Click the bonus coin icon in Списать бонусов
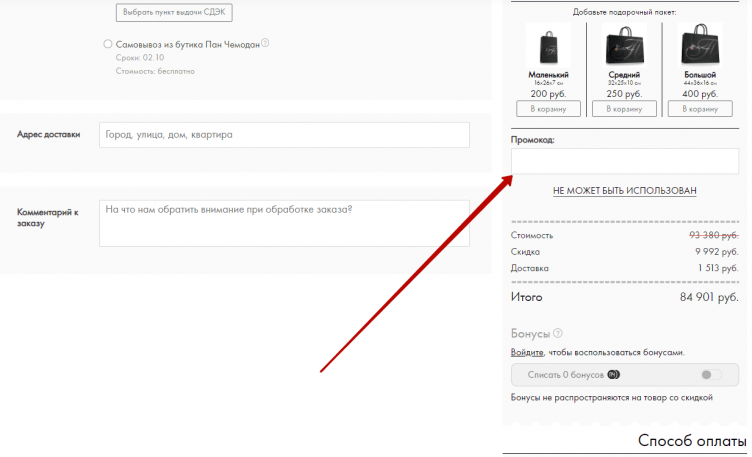752x457 pixels. pyautogui.click(x=614, y=374)
